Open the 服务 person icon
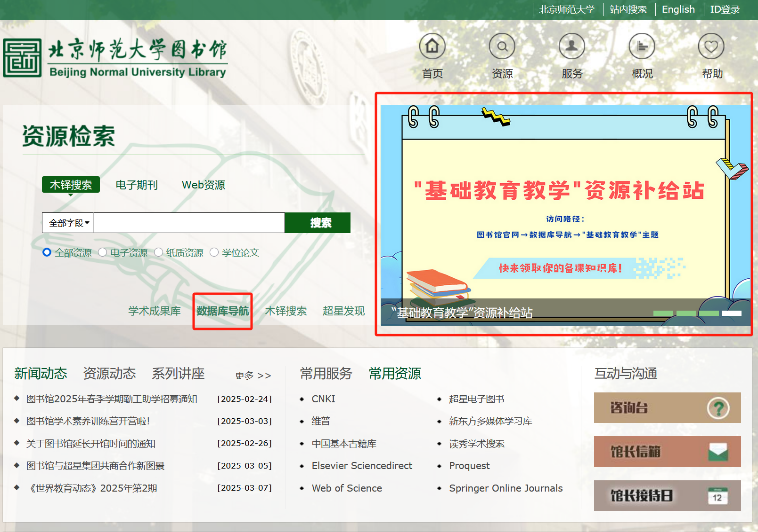 (571, 46)
